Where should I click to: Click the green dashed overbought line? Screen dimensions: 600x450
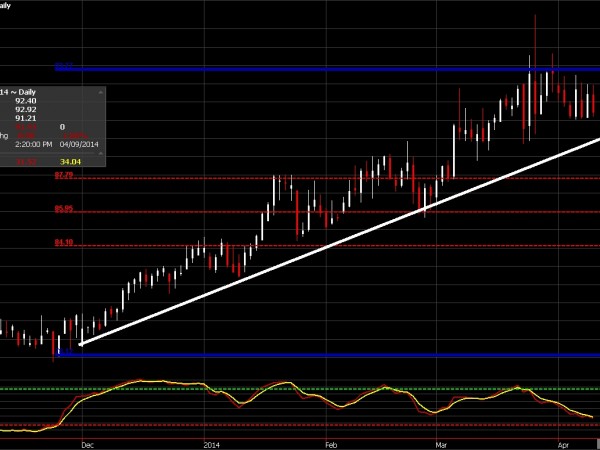tap(300, 389)
